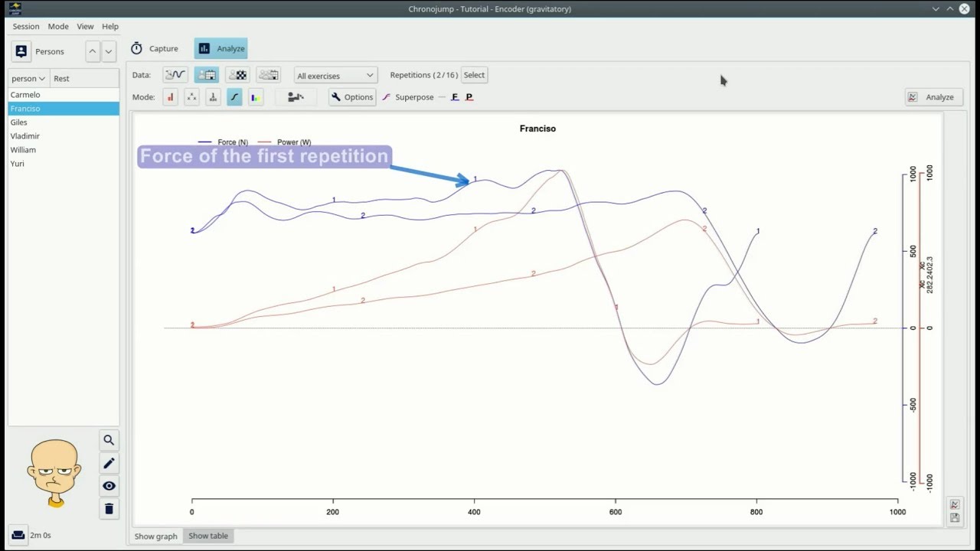The image size is (980, 551).
Task: Toggle Force curve F button
Action: click(455, 97)
